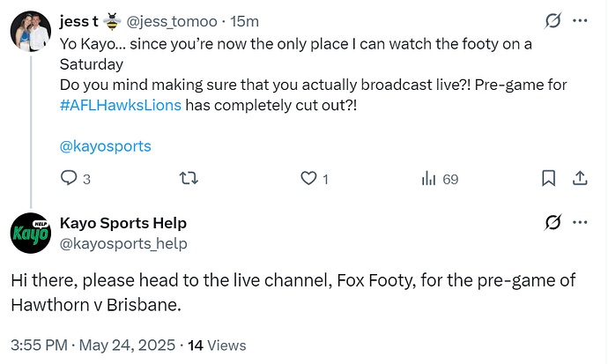Click the Kayo Sports Help avatar
Viewport: 608px width, 364px height.
29,234
